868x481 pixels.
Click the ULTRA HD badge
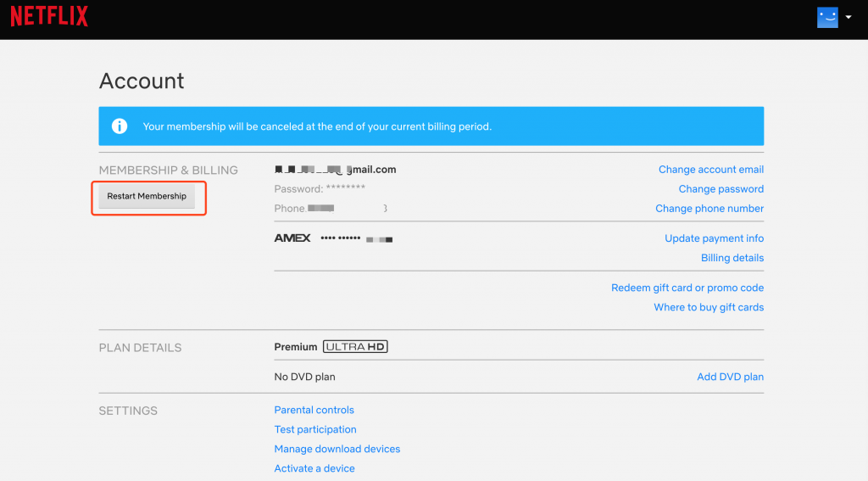[355, 347]
